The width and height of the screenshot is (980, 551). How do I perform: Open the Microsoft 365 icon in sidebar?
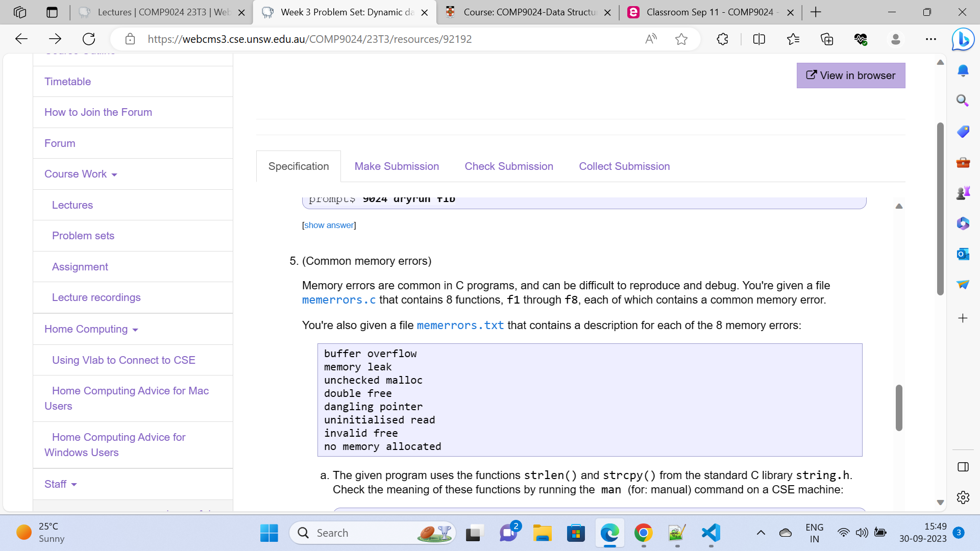(963, 223)
